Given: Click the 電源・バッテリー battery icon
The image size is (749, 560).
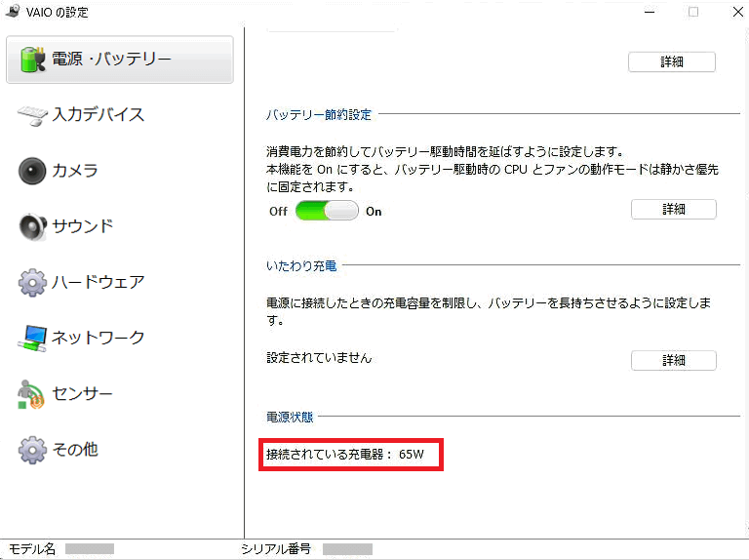Looking at the screenshot, I should tap(33, 60).
